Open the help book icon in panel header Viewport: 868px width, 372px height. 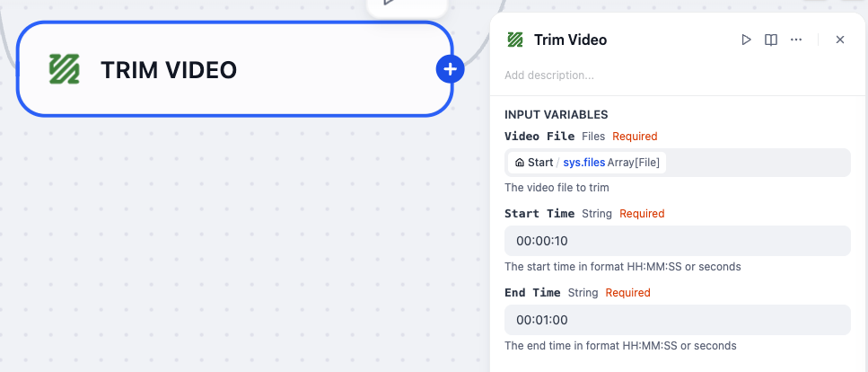click(770, 40)
